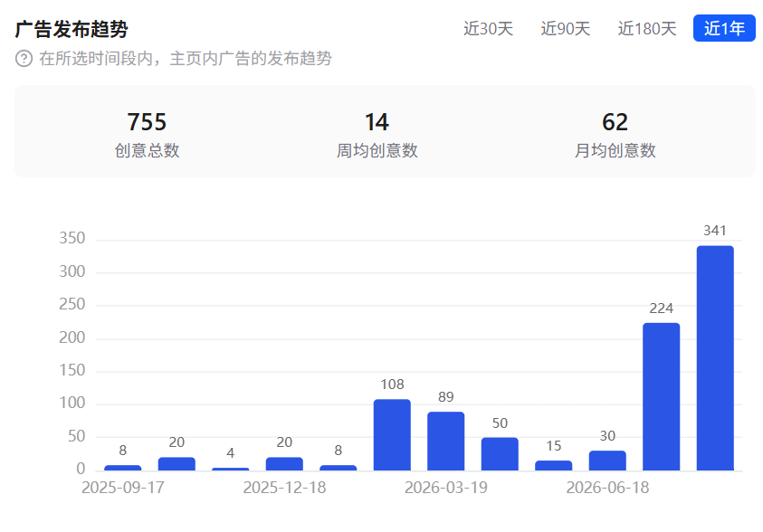The image size is (763, 532).
Task: Select the 近1年 time range
Action: pyautogui.click(x=724, y=28)
